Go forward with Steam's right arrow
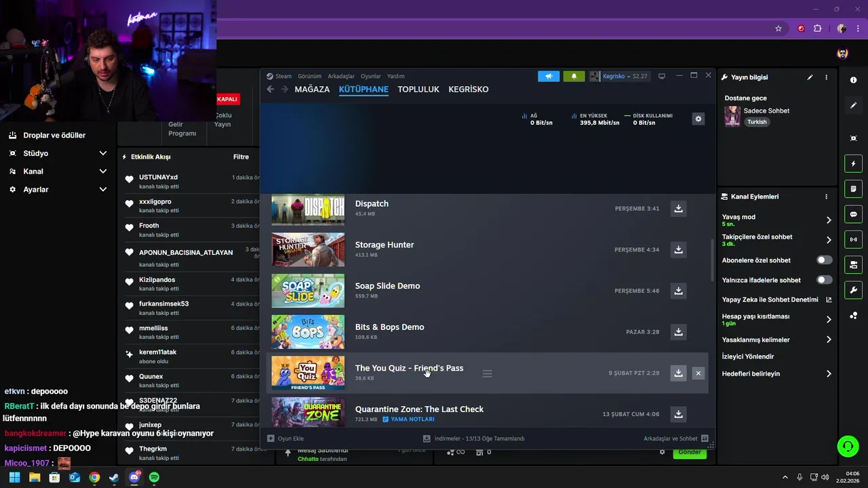 tap(284, 89)
